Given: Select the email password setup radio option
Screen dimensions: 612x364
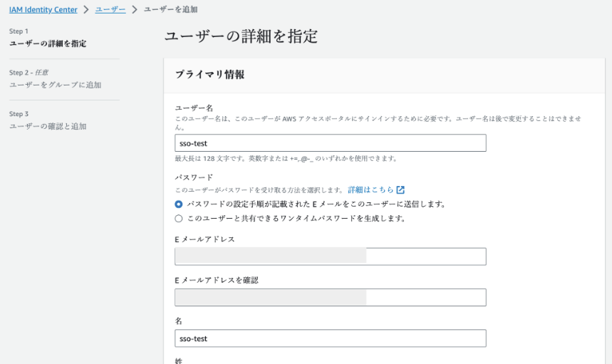Looking at the screenshot, I should point(179,204).
